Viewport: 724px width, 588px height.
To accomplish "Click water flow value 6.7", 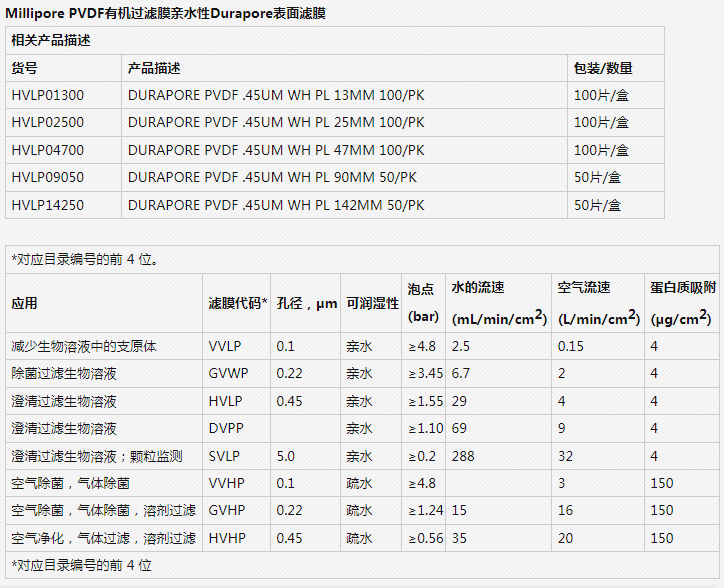I will [x=460, y=374].
